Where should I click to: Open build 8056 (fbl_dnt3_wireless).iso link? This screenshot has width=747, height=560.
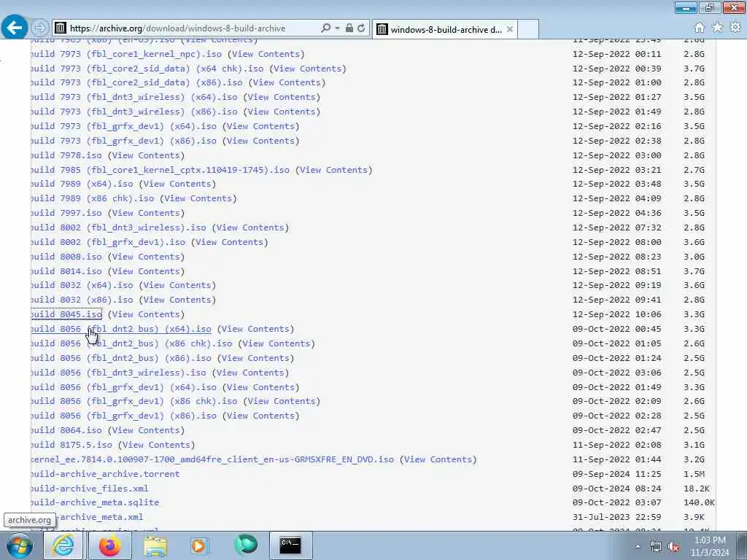[119, 373]
